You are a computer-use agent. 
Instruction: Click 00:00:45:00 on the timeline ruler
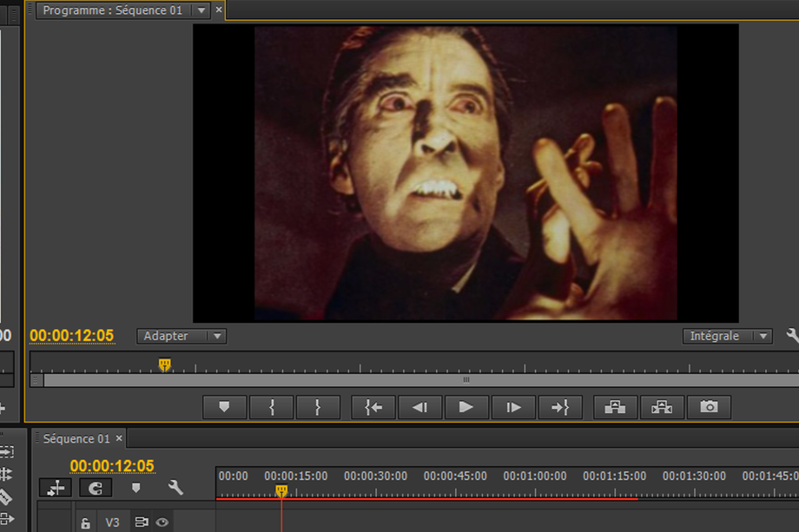pos(455,476)
